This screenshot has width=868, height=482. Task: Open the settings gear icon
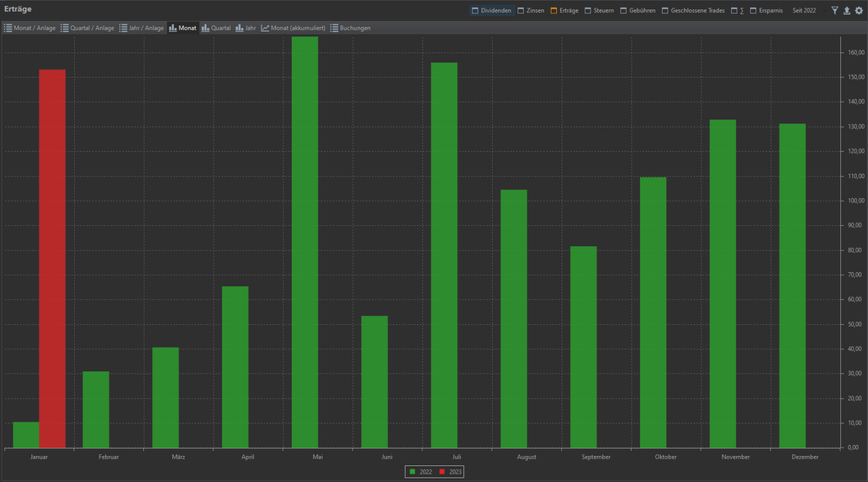coord(859,11)
